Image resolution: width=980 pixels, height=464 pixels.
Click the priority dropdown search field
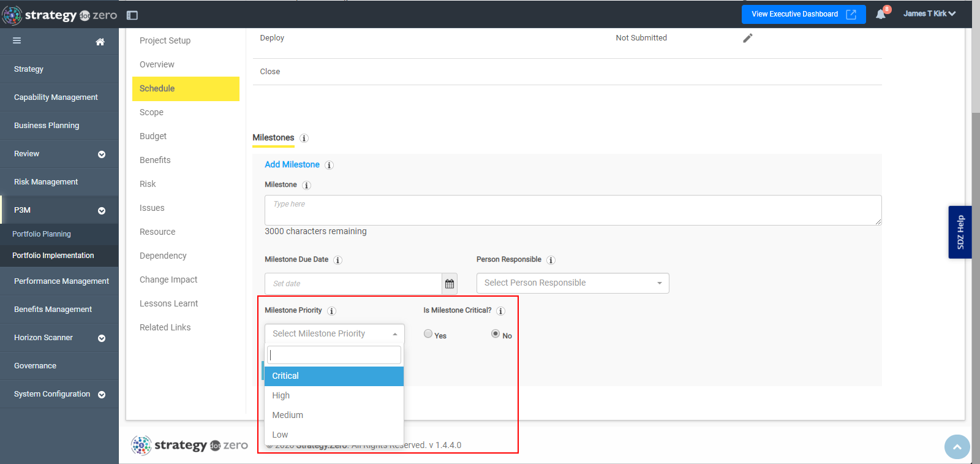coord(334,356)
